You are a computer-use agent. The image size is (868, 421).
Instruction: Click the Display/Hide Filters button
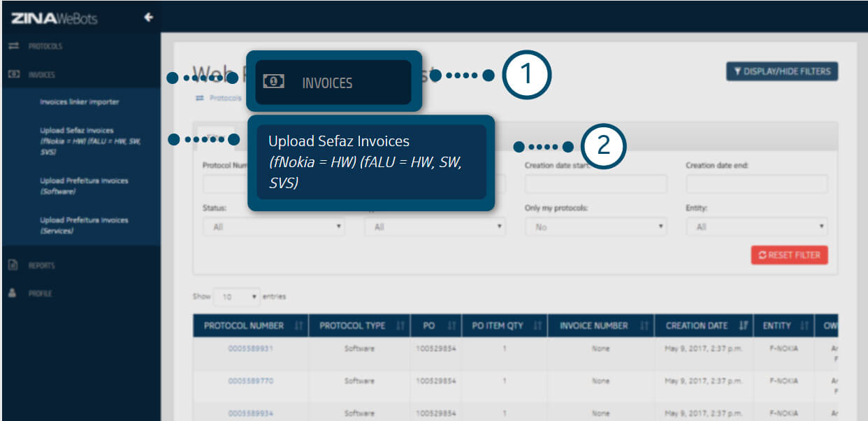coord(781,71)
